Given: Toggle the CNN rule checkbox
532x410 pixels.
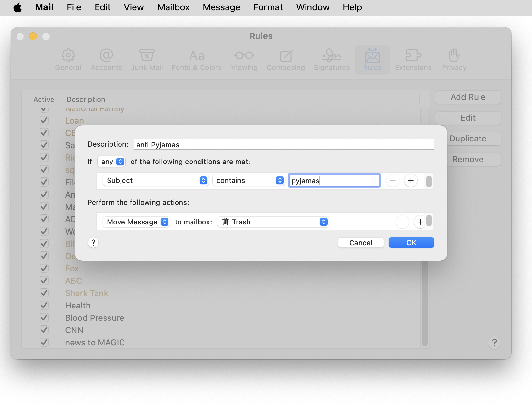Looking at the screenshot, I should 44,330.
